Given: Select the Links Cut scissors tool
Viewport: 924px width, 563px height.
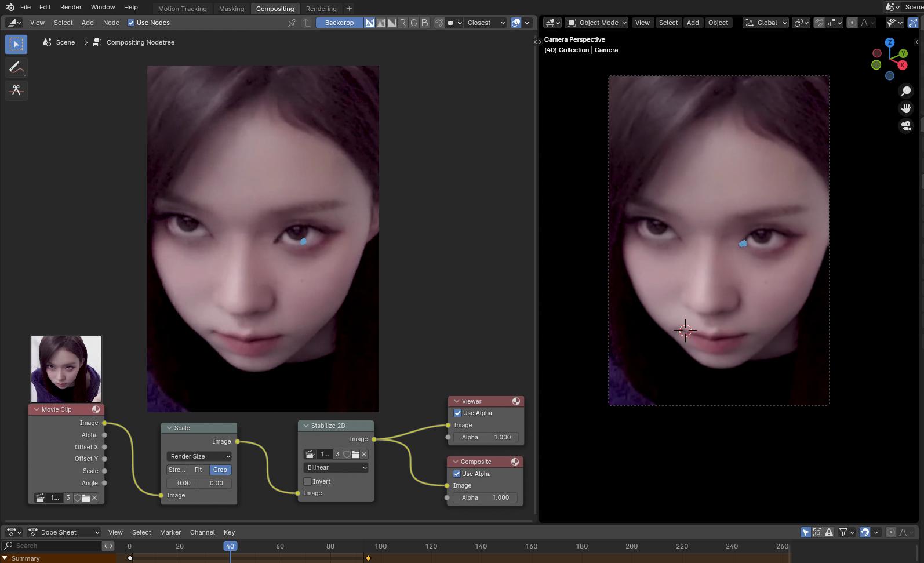Looking at the screenshot, I should [16, 90].
